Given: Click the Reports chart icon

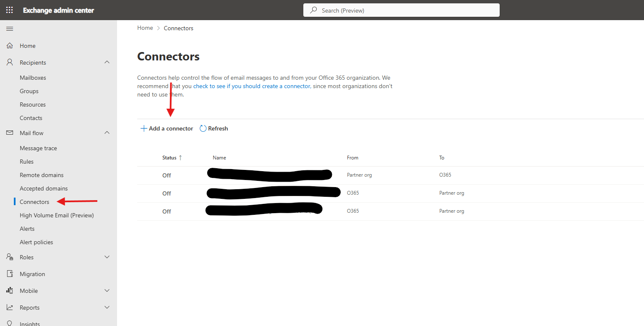Looking at the screenshot, I should (10, 308).
